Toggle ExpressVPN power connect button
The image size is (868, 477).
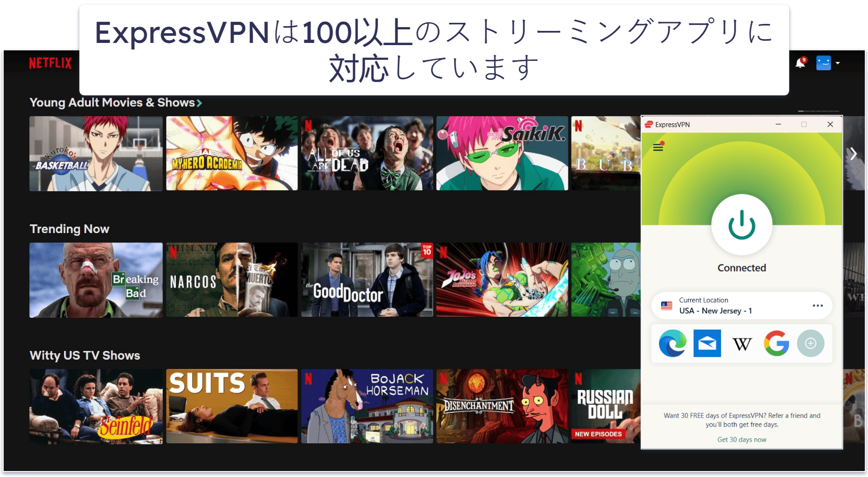pyautogui.click(x=742, y=225)
